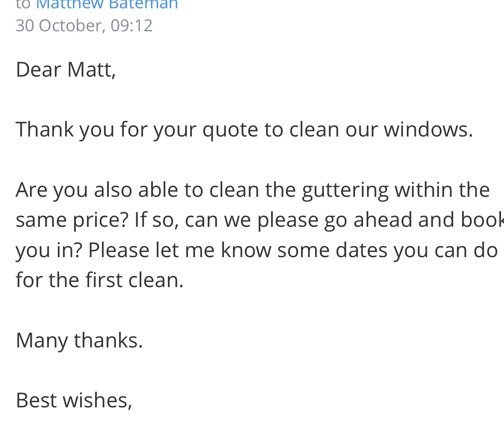Click the word "Please" in third line
The height and width of the screenshot is (445, 504).
click(119, 250)
